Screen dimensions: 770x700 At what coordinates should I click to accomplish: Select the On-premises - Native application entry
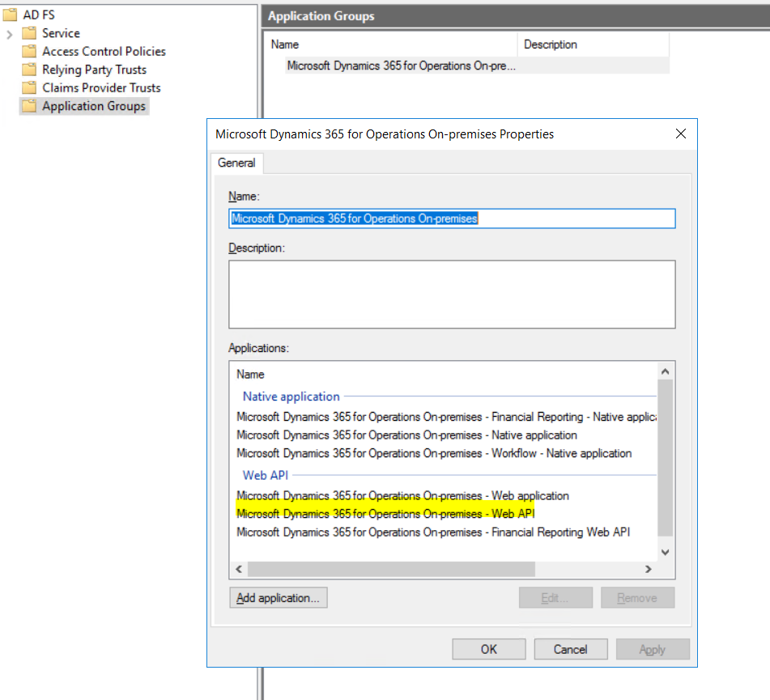pos(406,435)
